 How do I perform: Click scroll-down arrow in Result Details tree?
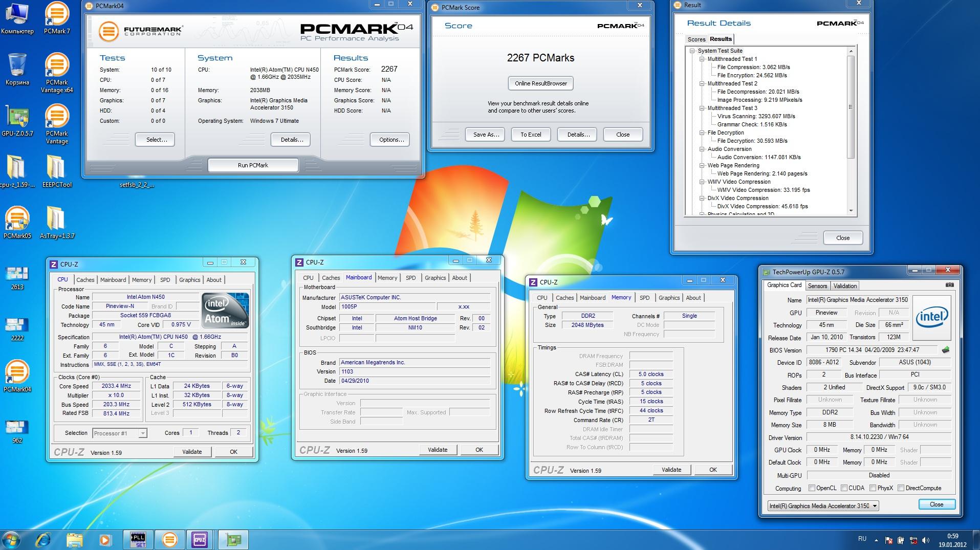pyautogui.click(x=851, y=211)
